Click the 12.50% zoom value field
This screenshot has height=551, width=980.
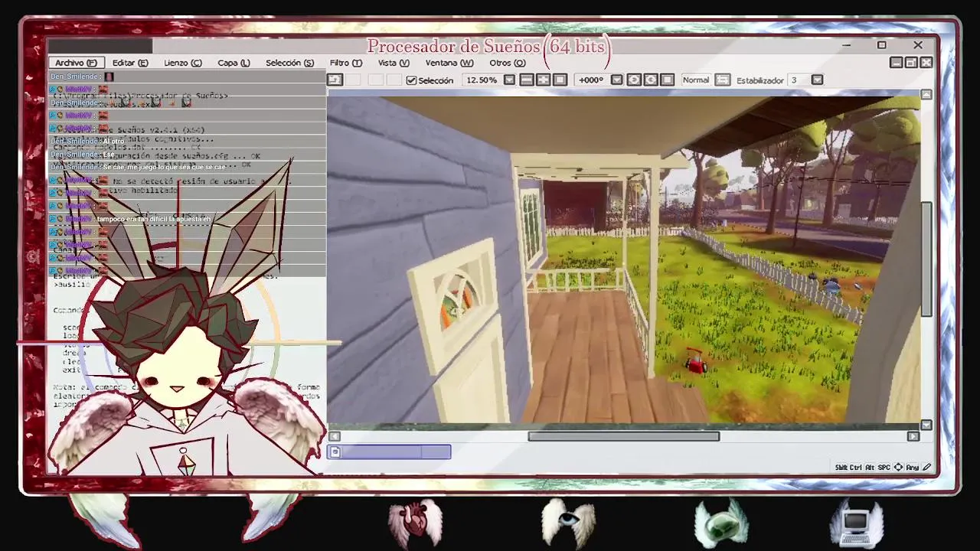(482, 80)
